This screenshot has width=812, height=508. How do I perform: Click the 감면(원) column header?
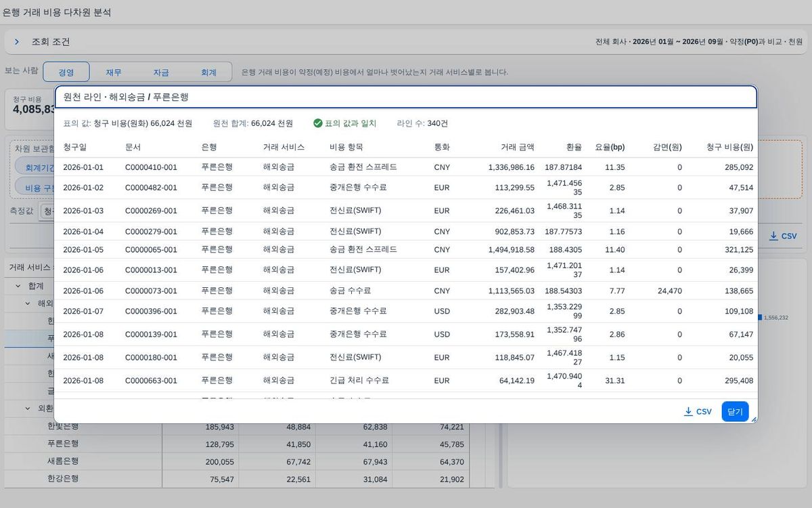click(x=667, y=147)
